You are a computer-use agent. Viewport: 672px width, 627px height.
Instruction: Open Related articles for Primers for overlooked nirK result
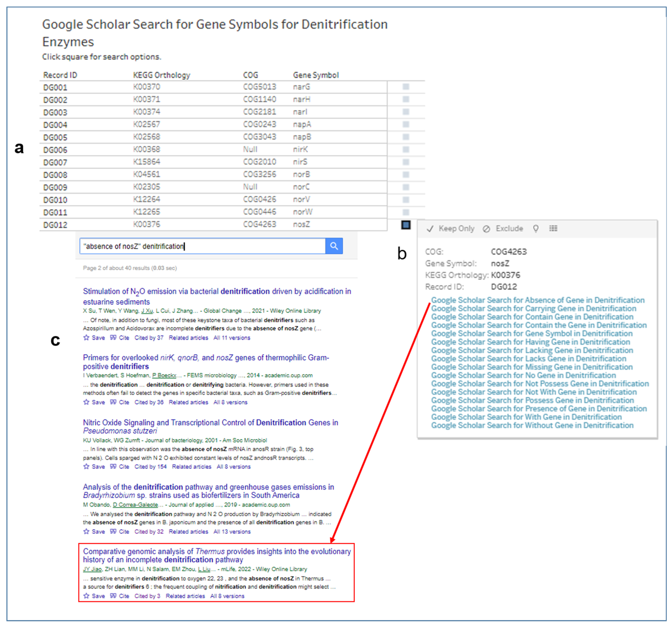[x=188, y=402]
